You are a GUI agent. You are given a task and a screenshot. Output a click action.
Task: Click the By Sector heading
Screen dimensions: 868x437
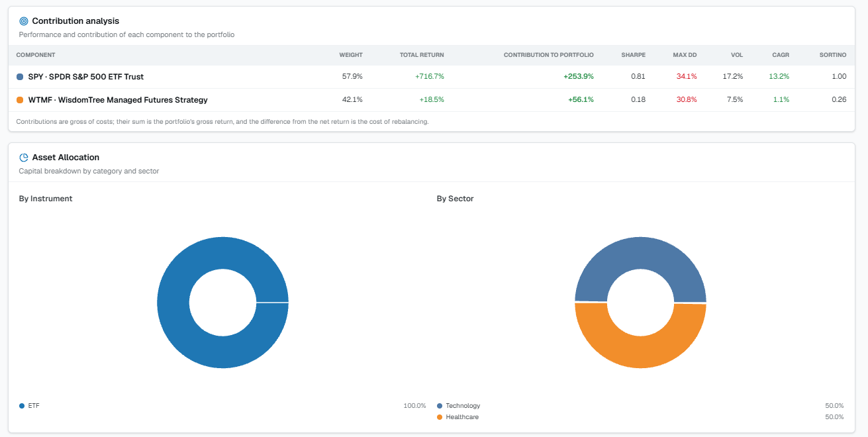click(456, 199)
